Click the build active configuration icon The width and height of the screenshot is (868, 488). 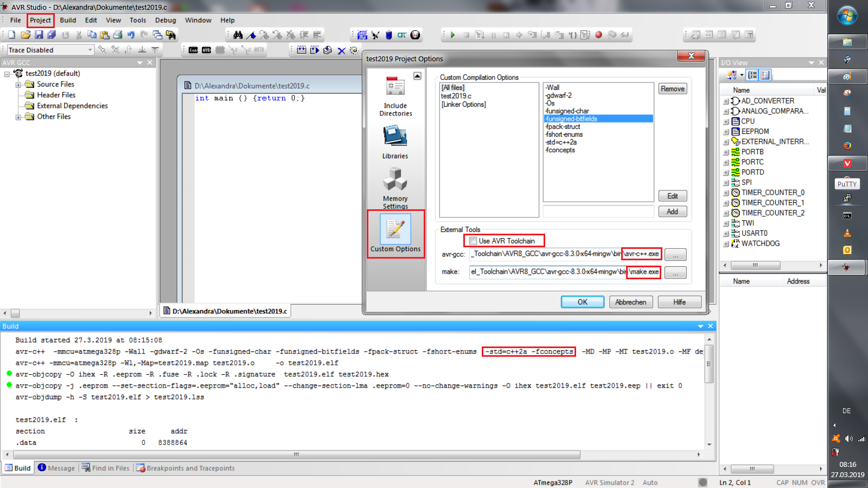302,50
